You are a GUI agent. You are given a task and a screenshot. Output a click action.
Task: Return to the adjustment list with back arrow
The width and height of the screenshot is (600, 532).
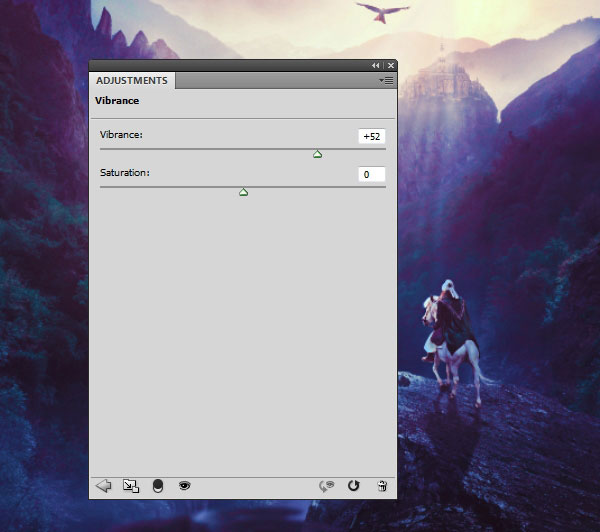click(103, 486)
